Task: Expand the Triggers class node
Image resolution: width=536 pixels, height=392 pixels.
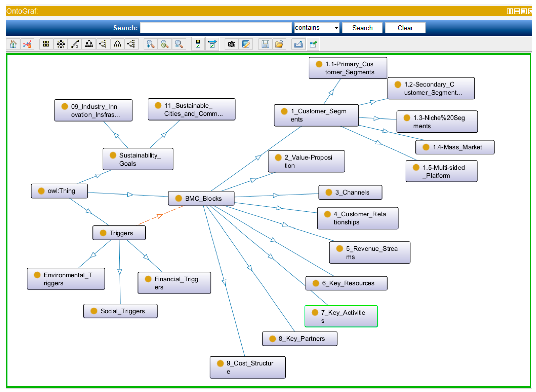Action: [119, 233]
